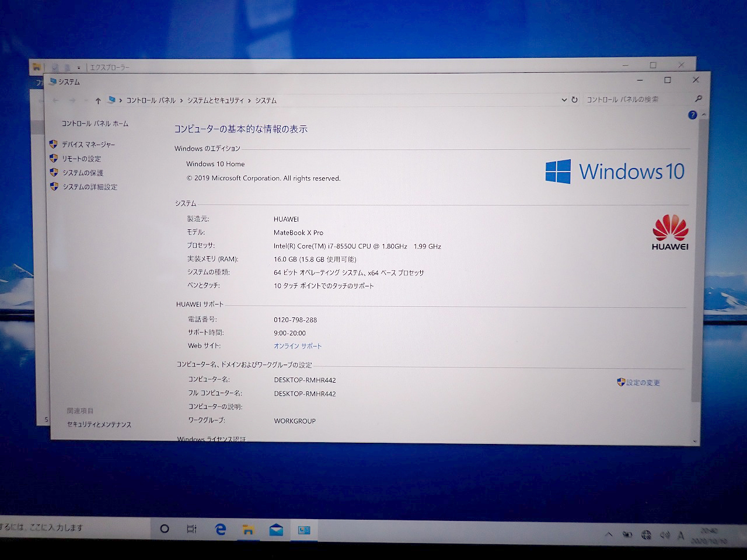Screen dimensions: 747x560
Task: Open File Explorer from taskbar
Action: (248, 530)
